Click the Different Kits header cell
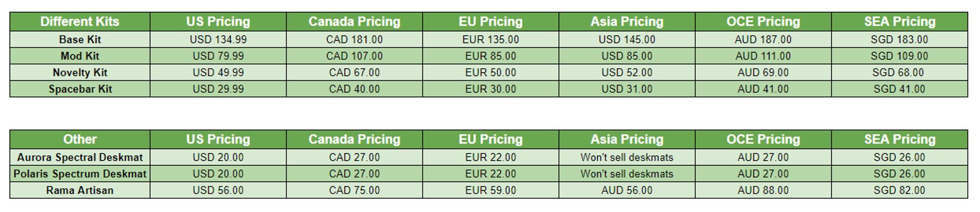The image size is (980, 212). point(80,21)
